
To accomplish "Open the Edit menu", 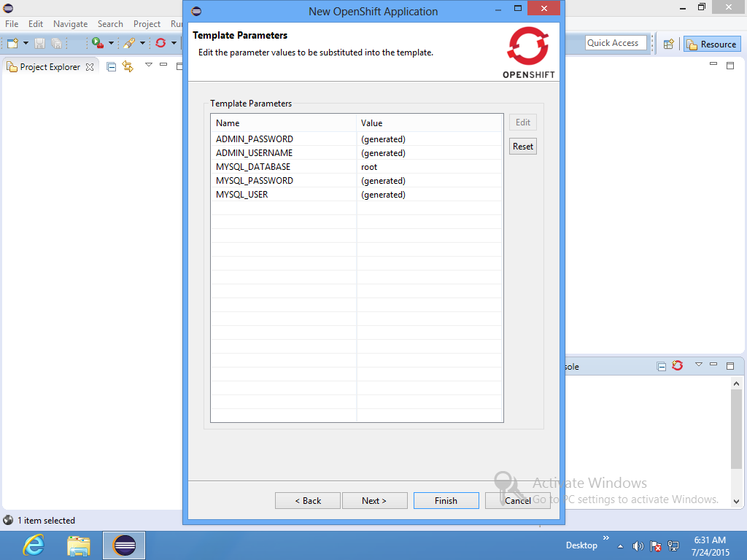I will 36,24.
